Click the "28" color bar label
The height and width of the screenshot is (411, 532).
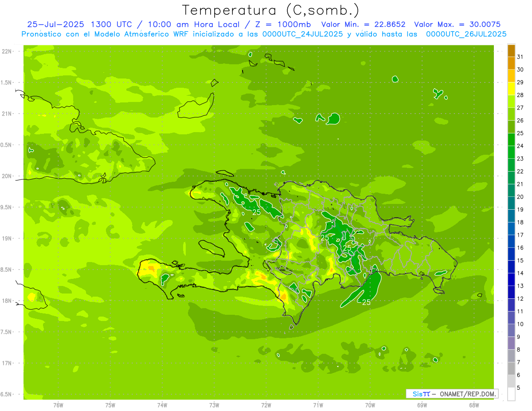[520, 95]
